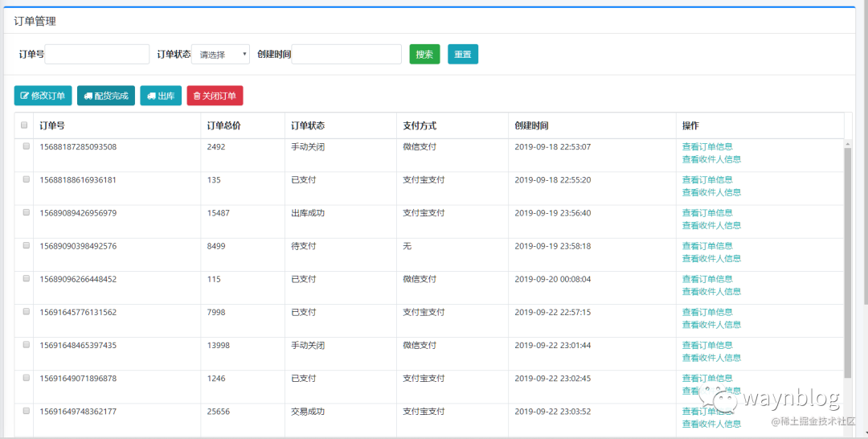Screen dimensions: 868x439
Task: Open 查看收件人信息 for order 15688187285093508
Action: (x=711, y=159)
